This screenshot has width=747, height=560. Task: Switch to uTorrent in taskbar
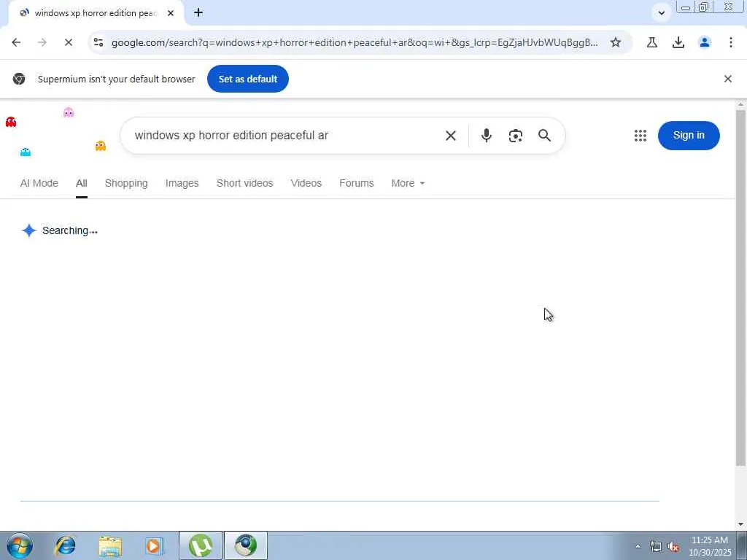point(201,545)
